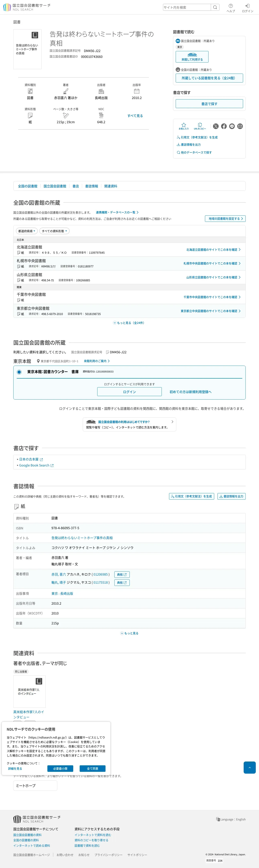Click 引用文を生成 button in 書誌情報 section
The width and height of the screenshot is (259, 868).
tap(192, 496)
